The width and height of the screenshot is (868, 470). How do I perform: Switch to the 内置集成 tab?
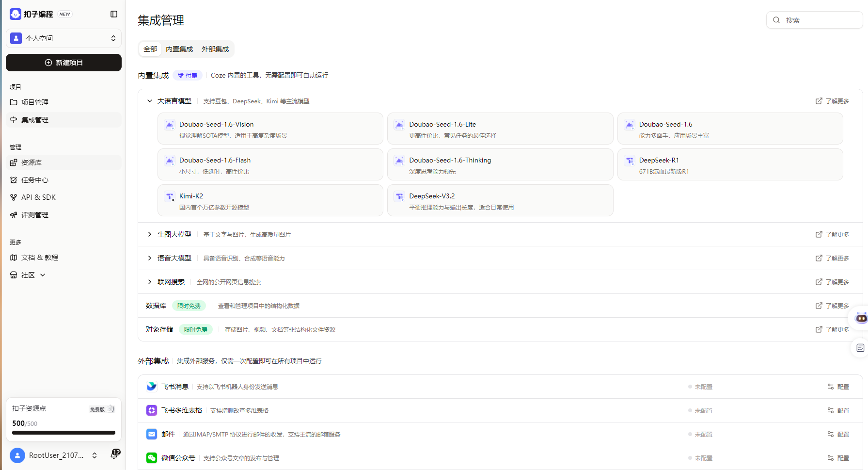[x=179, y=49]
